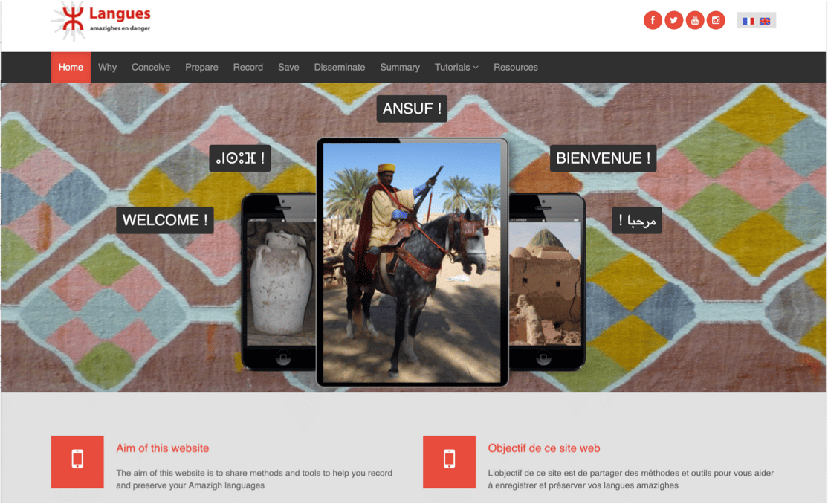Click the WELCOME ! banner label

click(x=165, y=220)
